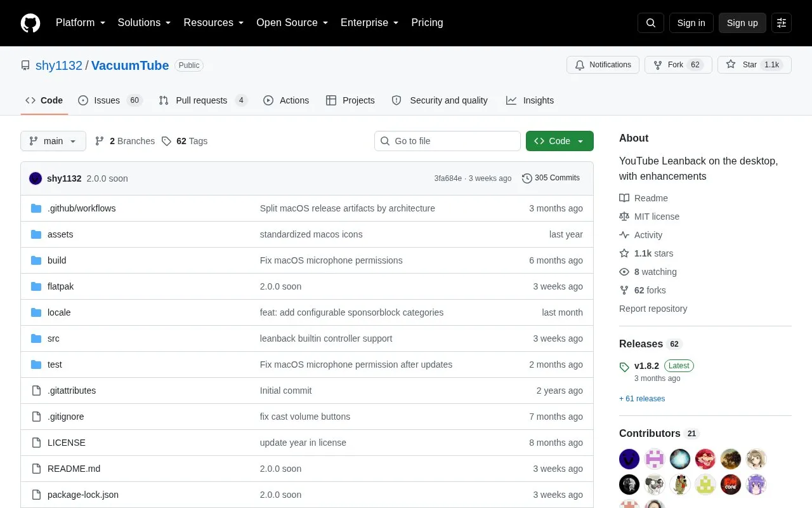Click the commit history clock icon
Image resolution: width=812 pixels, height=508 pixels.
527,178
